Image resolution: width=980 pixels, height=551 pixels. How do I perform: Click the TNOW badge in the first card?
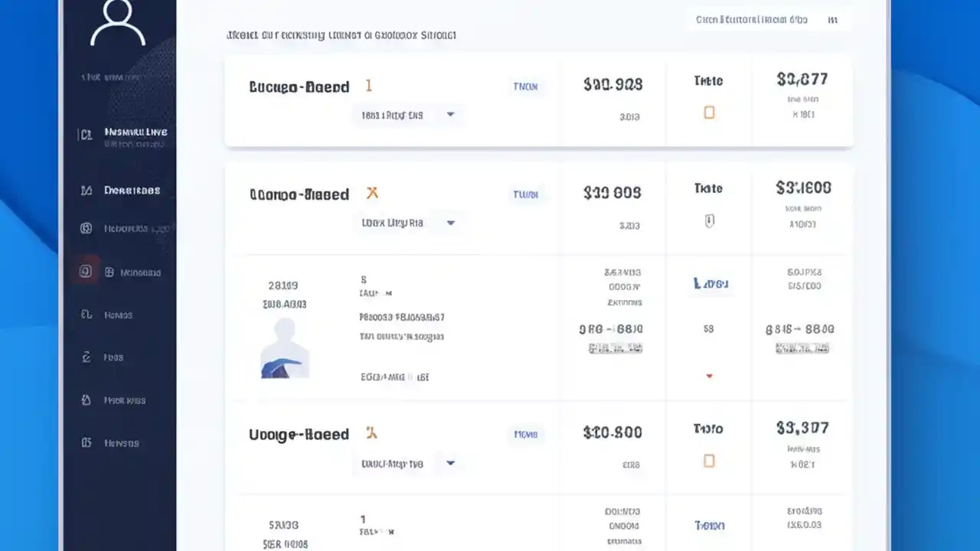[x=525, y=86]
